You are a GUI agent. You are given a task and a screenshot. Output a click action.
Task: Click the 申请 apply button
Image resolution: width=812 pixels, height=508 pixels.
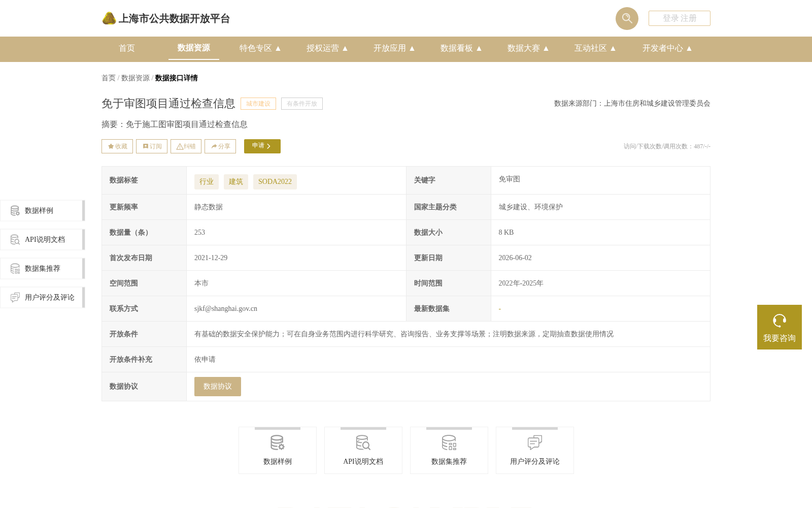point(262,146)
